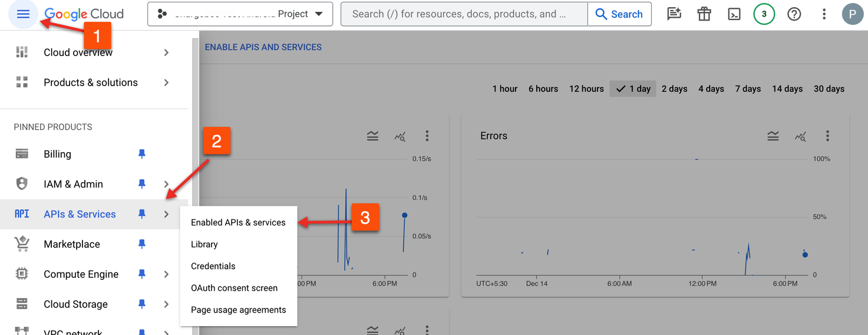Screen dimensions: 868x335
Task: Click the blue Search button
Action: click(x=619, y=14)
